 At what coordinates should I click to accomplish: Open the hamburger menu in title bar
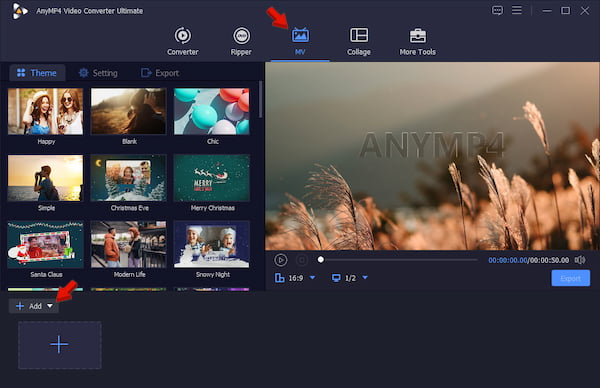coord(517,10)
